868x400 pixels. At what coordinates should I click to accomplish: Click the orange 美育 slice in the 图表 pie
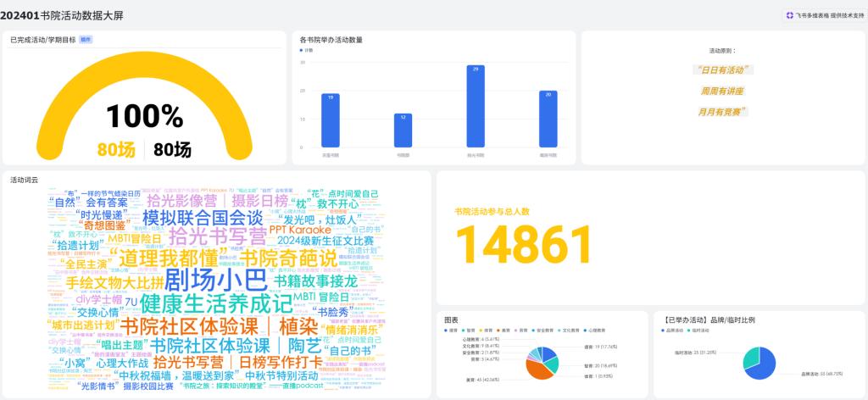539,369
